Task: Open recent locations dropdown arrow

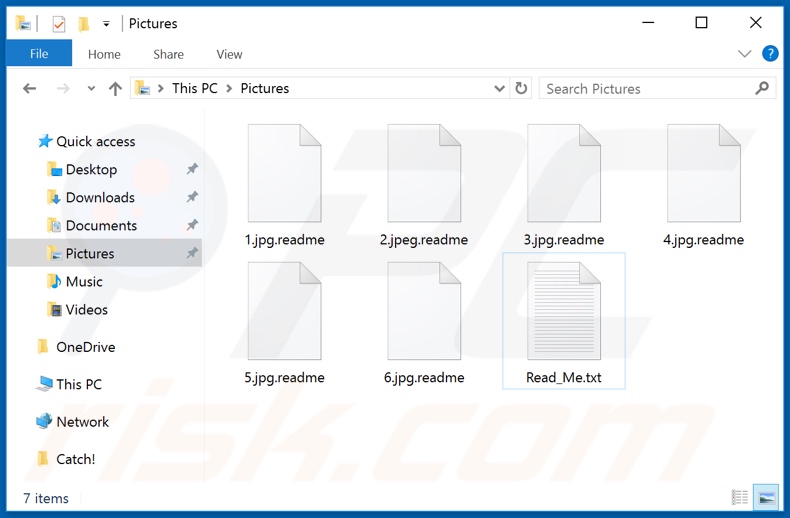Action: [x=90, y=89]
